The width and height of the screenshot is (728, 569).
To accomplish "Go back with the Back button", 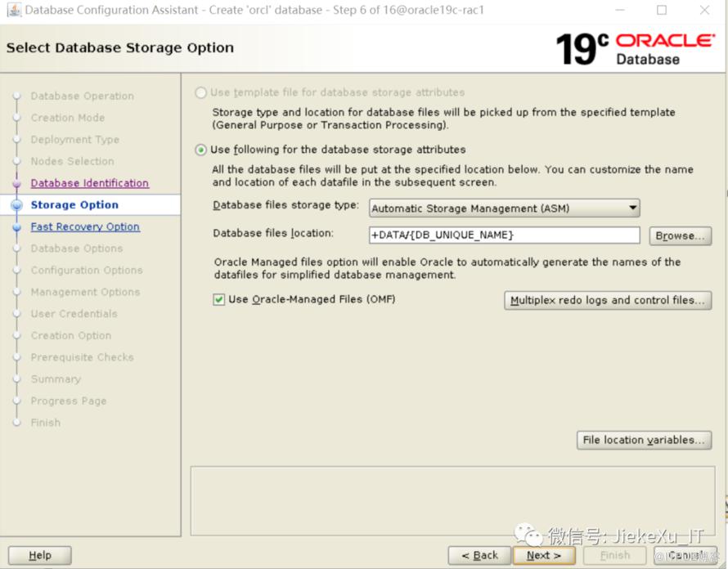I will pyautogui.click(x=479, y=555).
